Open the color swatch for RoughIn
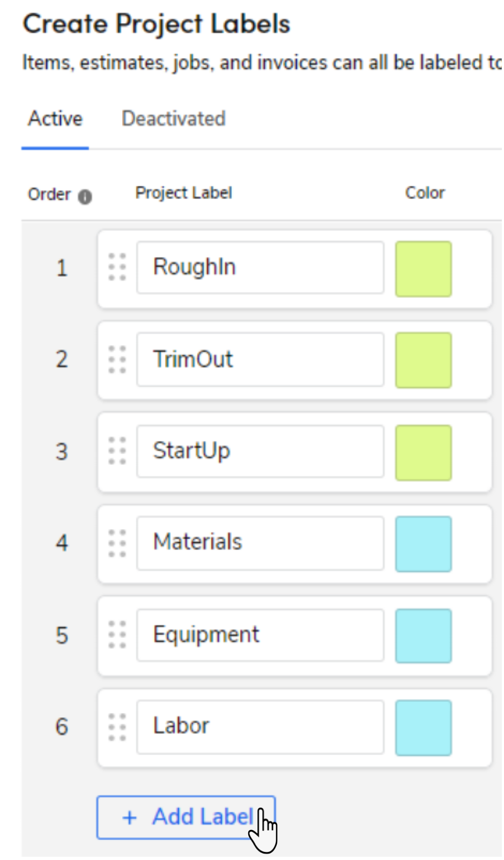Screen dimensions: 504x860 [423, 269]
